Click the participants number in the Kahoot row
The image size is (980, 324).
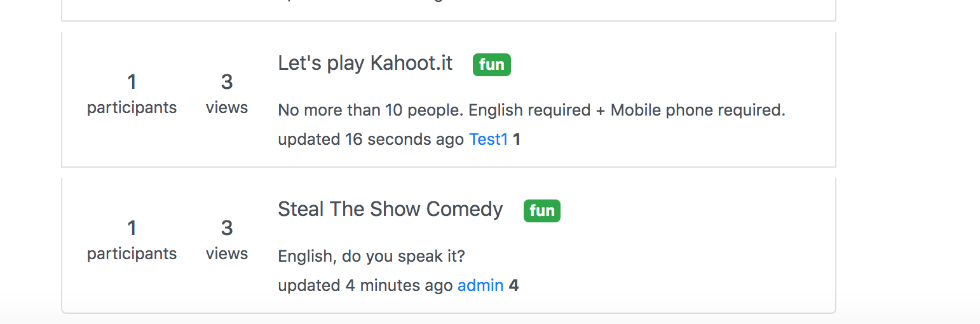pyautogui.click(x=132, y=82)
